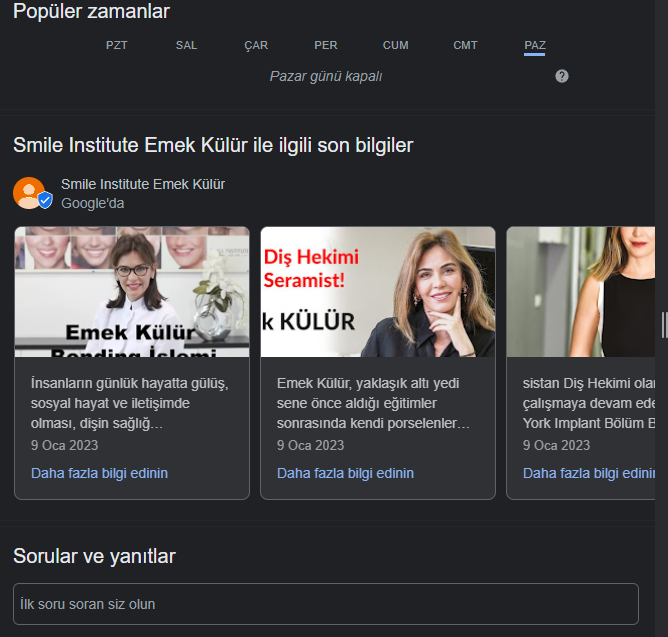Open the Emek Külür Bonding İşlemi post image
The image size is (668, 637).
[132, 292]
